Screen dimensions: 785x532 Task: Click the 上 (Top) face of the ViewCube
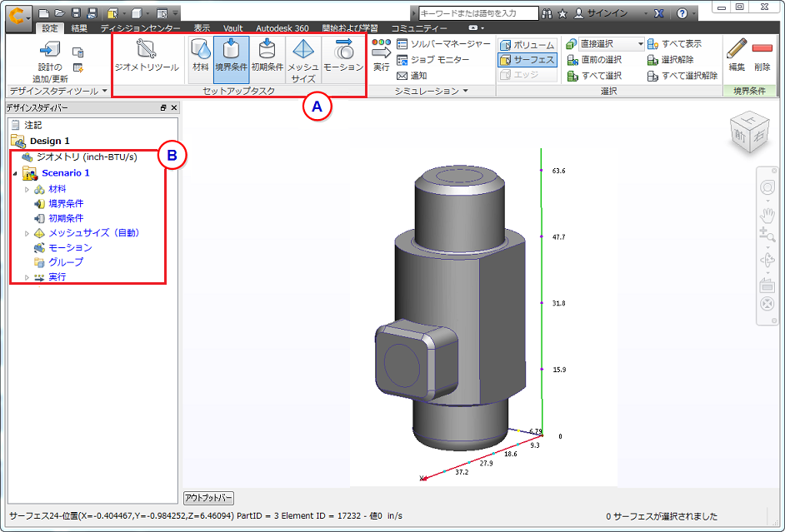point(749,120)
